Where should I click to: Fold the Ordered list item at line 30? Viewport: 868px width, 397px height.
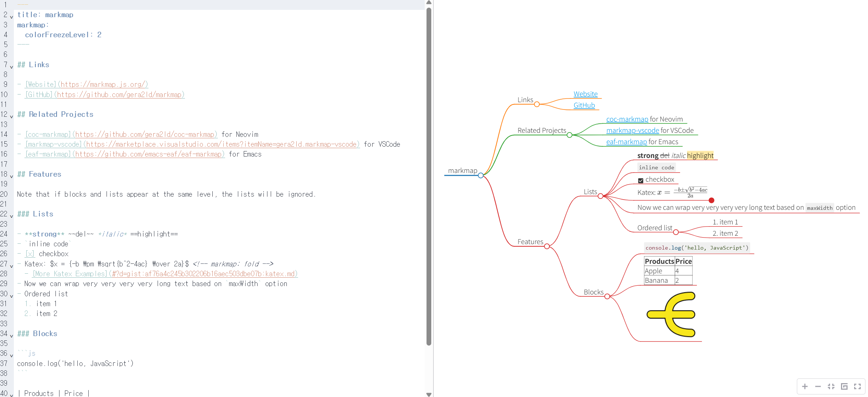[x=12, y=296]
